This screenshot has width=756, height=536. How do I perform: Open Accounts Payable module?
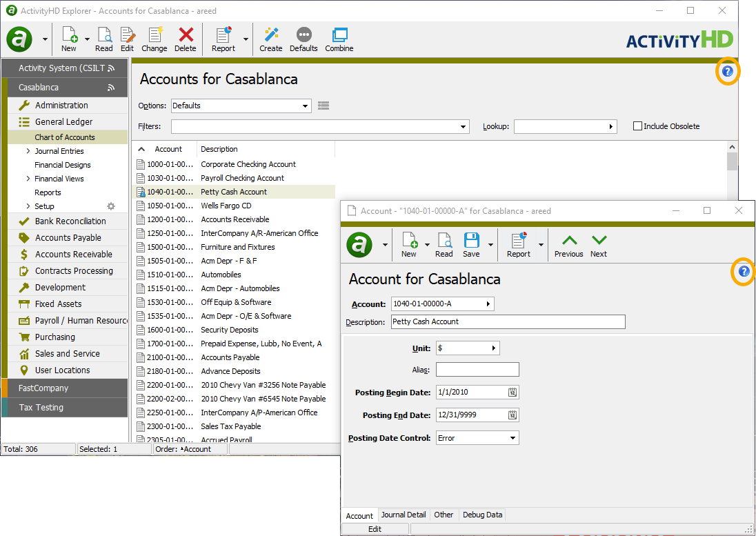point(68,237)
